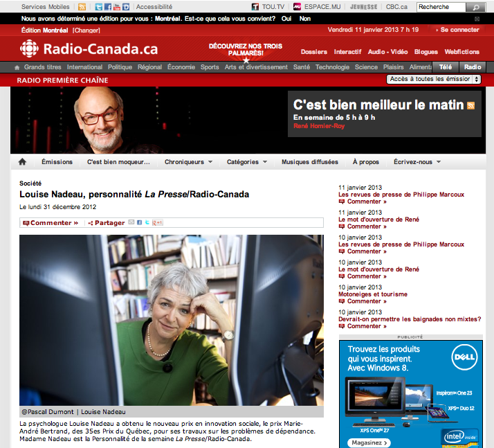Screen dimensions: 494x448
Task: Click Commenter under Motoneiges et tourisme
Action: (363, 301)
